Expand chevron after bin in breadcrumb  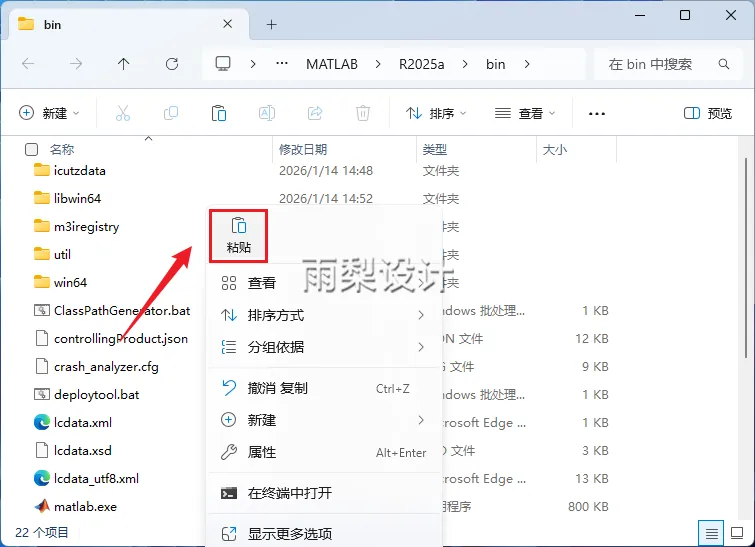(x=527, y=64)
